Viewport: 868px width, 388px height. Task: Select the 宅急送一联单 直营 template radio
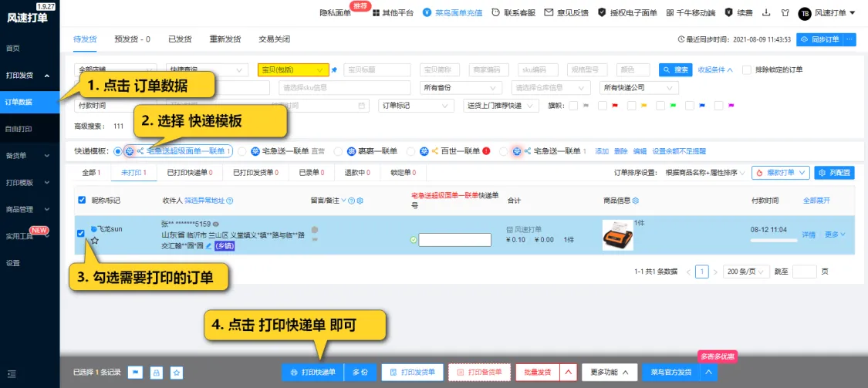coord(242,151)
